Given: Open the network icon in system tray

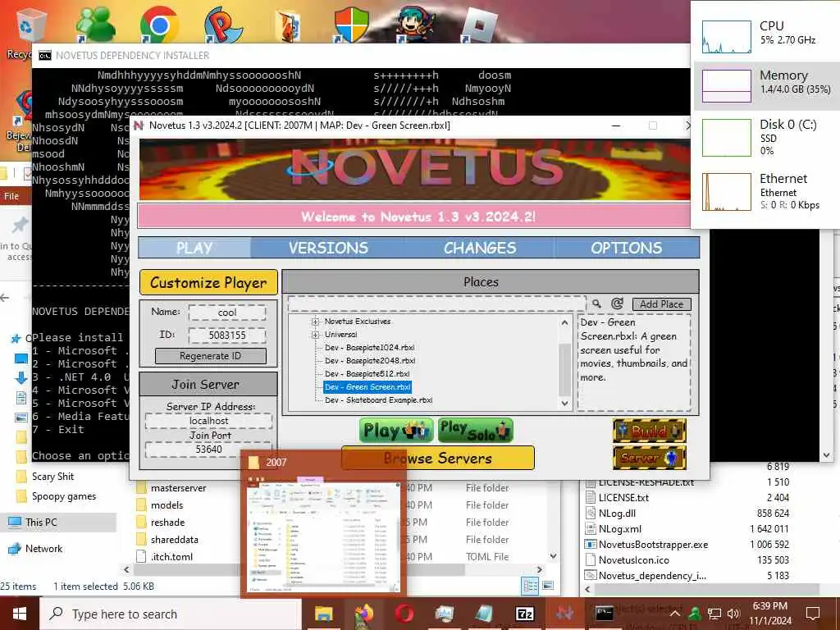Looking at the screenshot, I should tap(714, 614).
